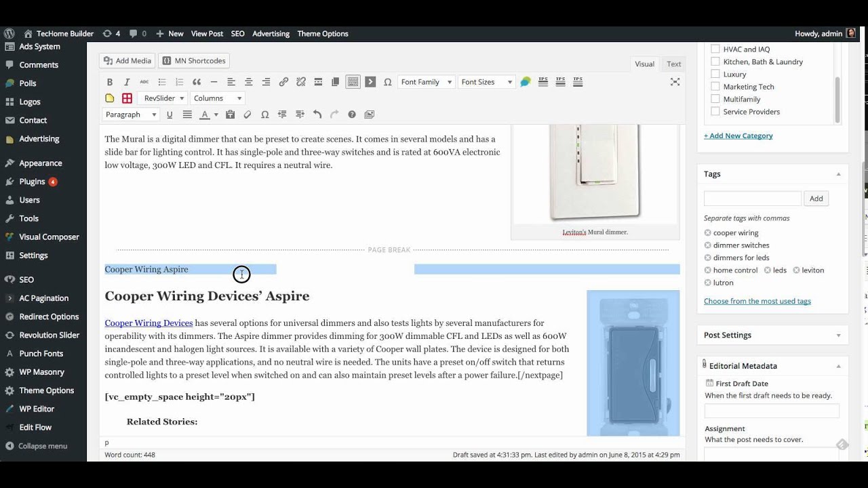Apply italic formatting
Screen dimensions: 868x488
point(127,82)
